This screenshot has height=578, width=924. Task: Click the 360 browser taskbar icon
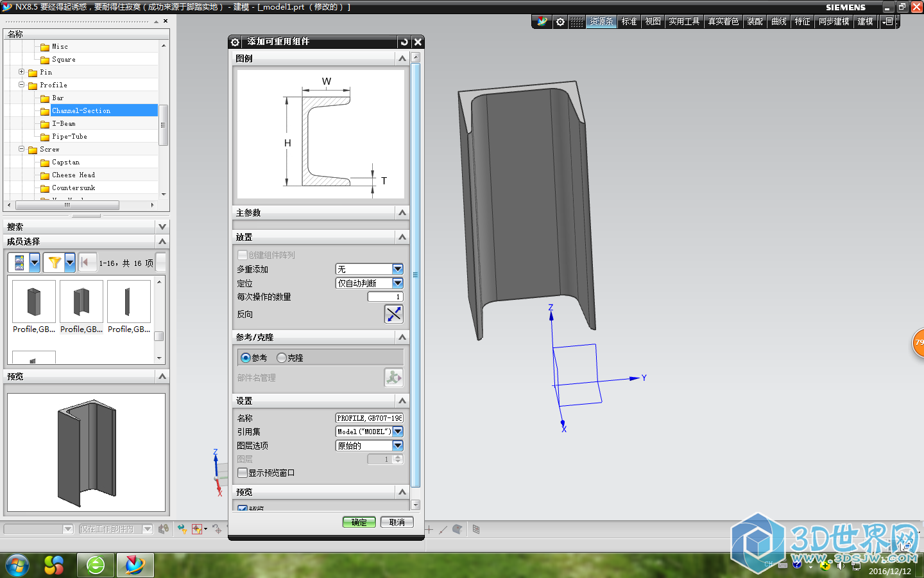tap(96, 565)
